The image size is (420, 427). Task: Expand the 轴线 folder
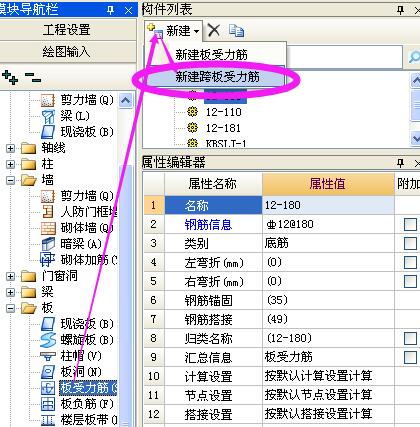[x=10, y=148]
